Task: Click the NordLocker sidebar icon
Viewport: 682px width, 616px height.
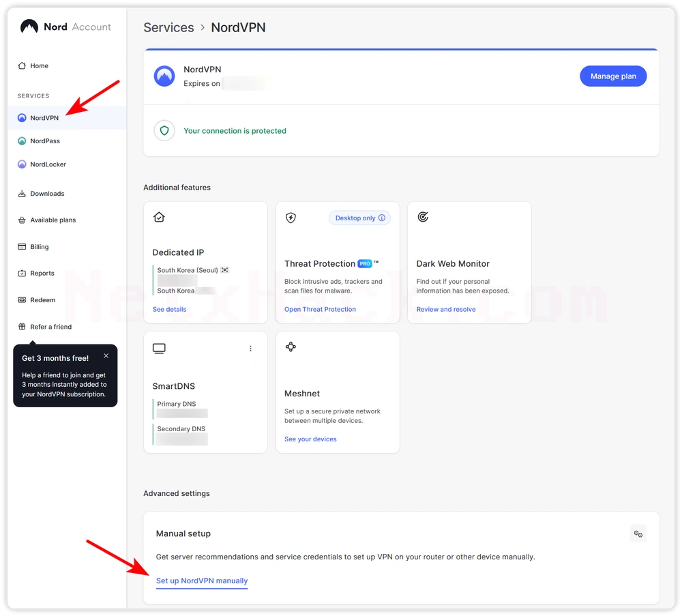Action: [22, 164]
